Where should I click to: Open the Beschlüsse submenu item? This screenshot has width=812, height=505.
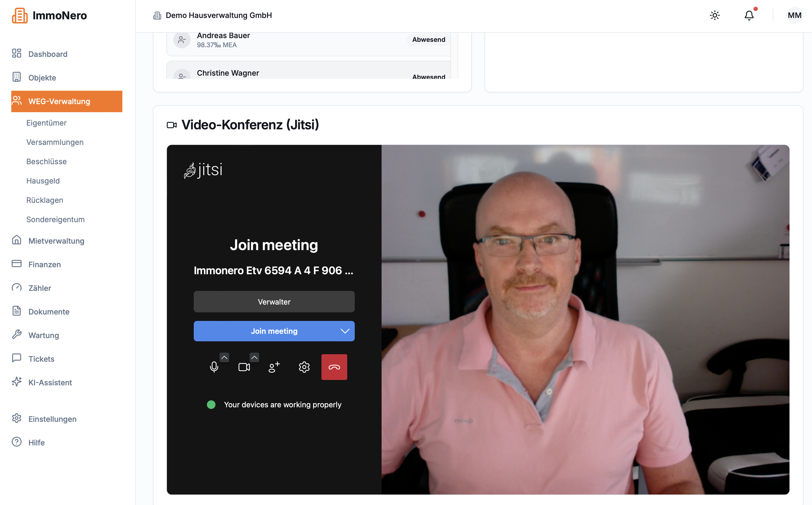coord(46,162)
